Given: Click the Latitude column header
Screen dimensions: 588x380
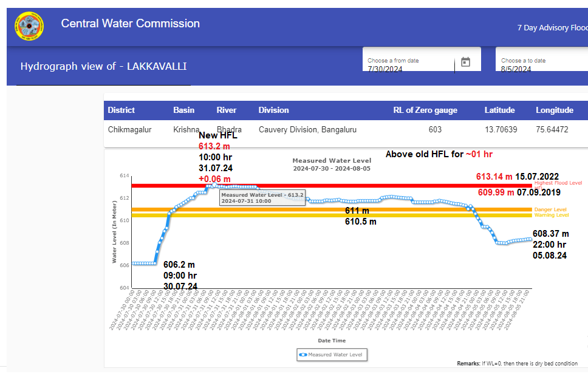Looking at the screenshot, I should (499, 110).
